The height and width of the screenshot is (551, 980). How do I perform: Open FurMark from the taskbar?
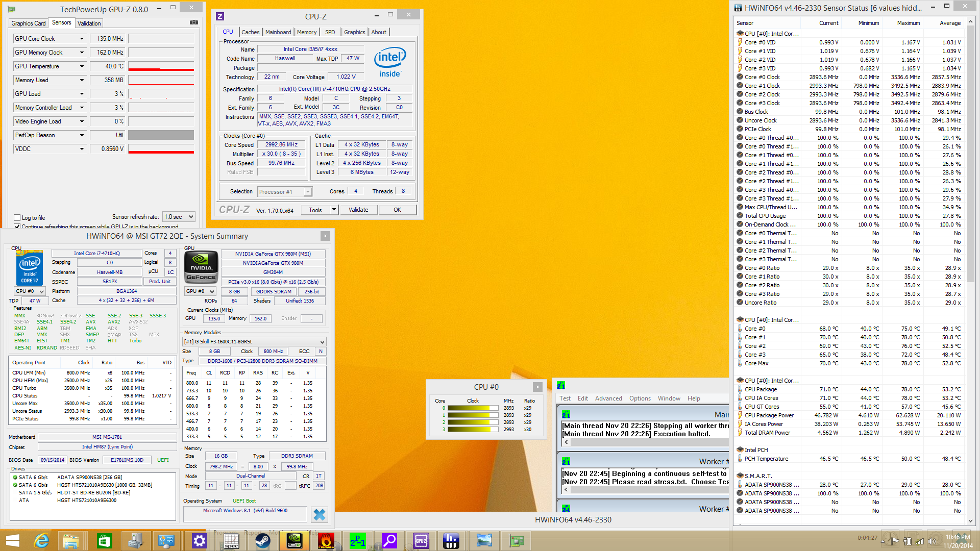click(326, 541)
